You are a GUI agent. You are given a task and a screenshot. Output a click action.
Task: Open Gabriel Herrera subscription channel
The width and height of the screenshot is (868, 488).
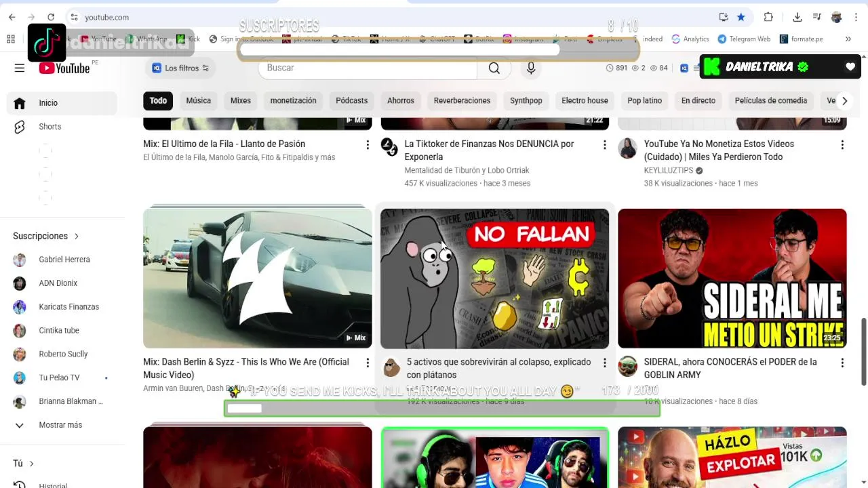click(x=62, y=260)
